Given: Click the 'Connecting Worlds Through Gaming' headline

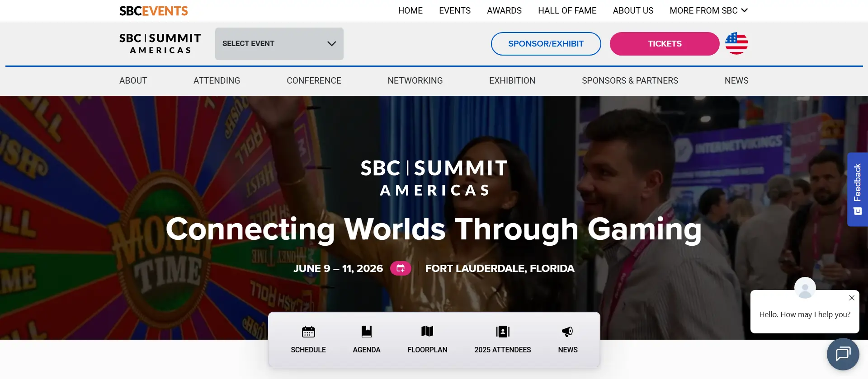Looking at the screenshot, I should tap(434, 229).
